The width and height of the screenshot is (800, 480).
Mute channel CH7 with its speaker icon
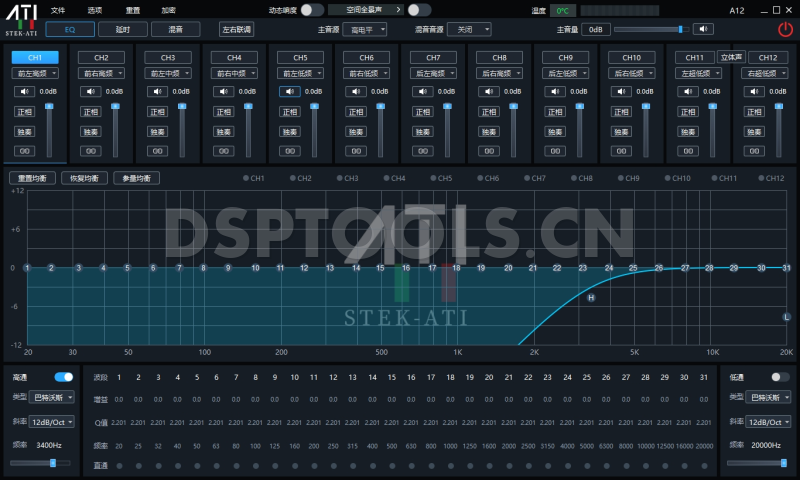(422, 91)
